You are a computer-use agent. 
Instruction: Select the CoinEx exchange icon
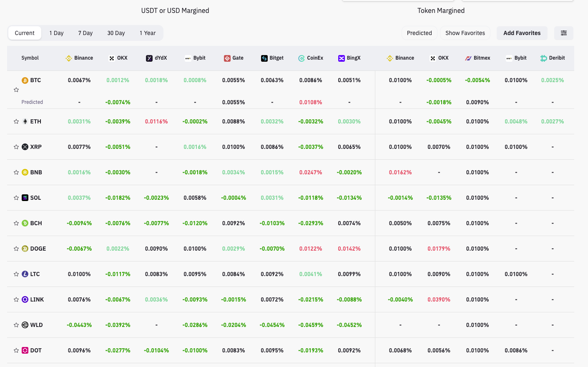(x=301, y=58)
